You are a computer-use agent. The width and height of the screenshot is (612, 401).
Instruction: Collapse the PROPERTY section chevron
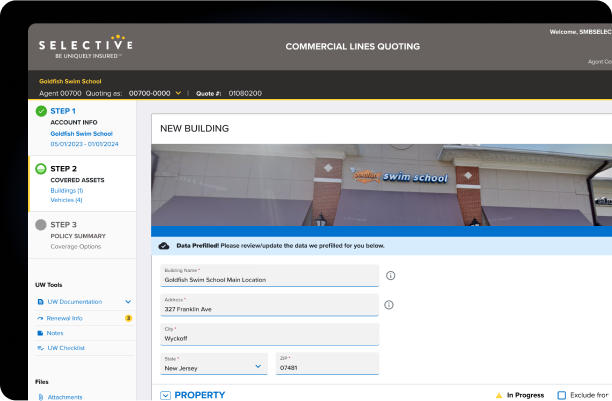click(166, 395)
